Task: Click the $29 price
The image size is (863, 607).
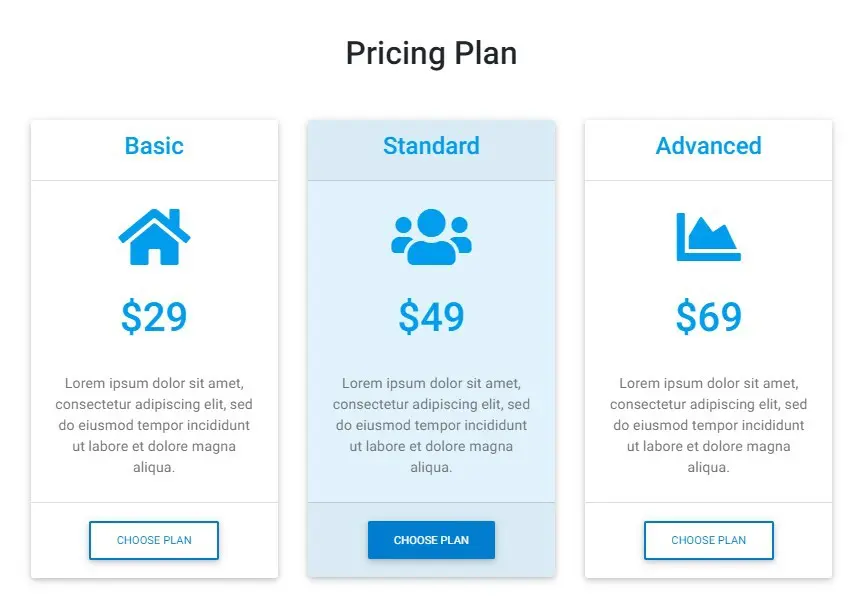Action: pyautogui.click(x=154, y=317)
